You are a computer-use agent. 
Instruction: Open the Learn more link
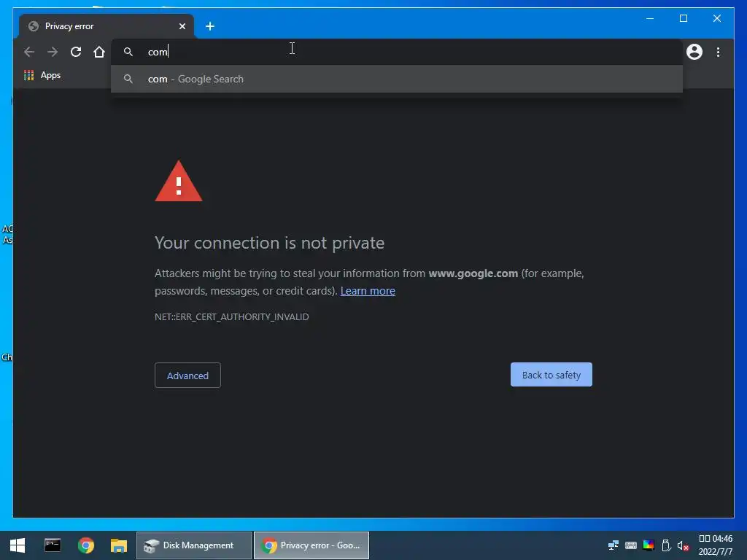[368, 291]
